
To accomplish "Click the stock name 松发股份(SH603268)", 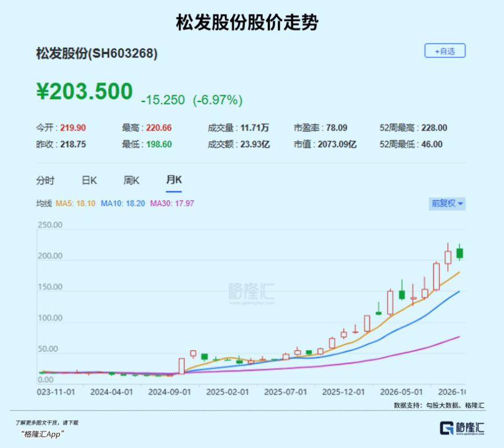I will pos(97,53).
